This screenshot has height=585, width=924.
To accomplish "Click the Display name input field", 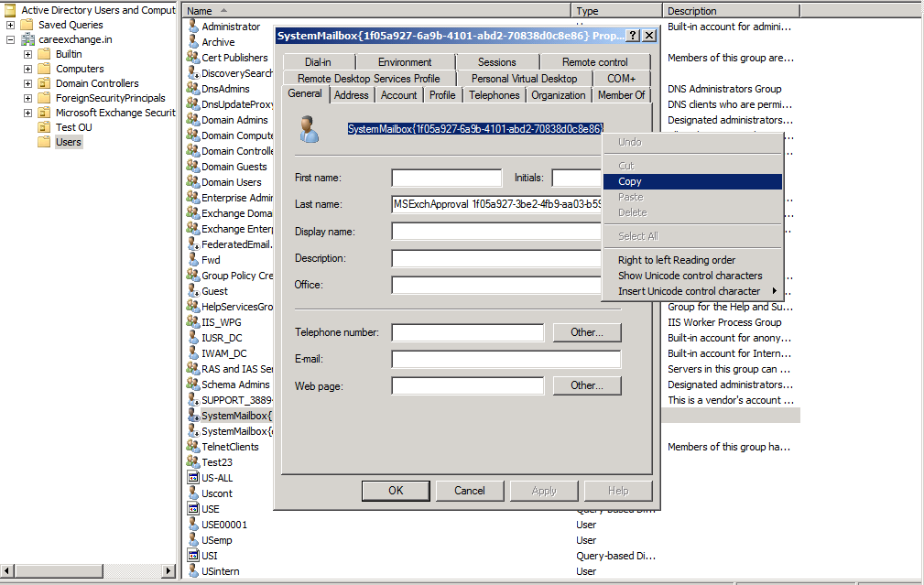I will 496,232.
